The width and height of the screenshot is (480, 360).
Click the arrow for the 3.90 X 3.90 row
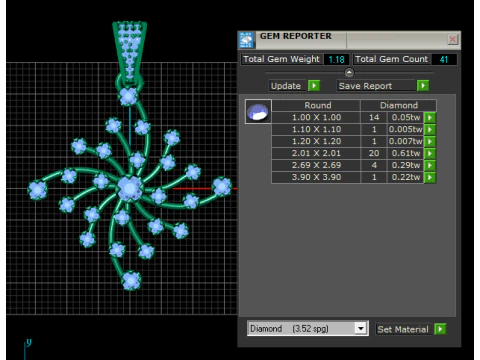pos(430,177)
